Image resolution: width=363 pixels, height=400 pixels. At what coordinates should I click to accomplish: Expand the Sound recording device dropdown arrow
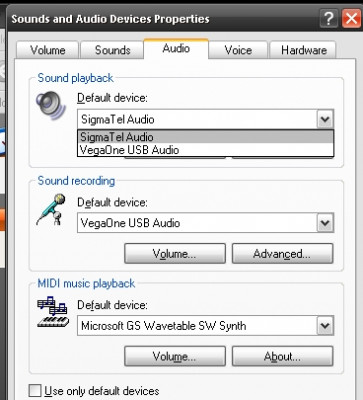pyautogui.click(x=325, y=223)
